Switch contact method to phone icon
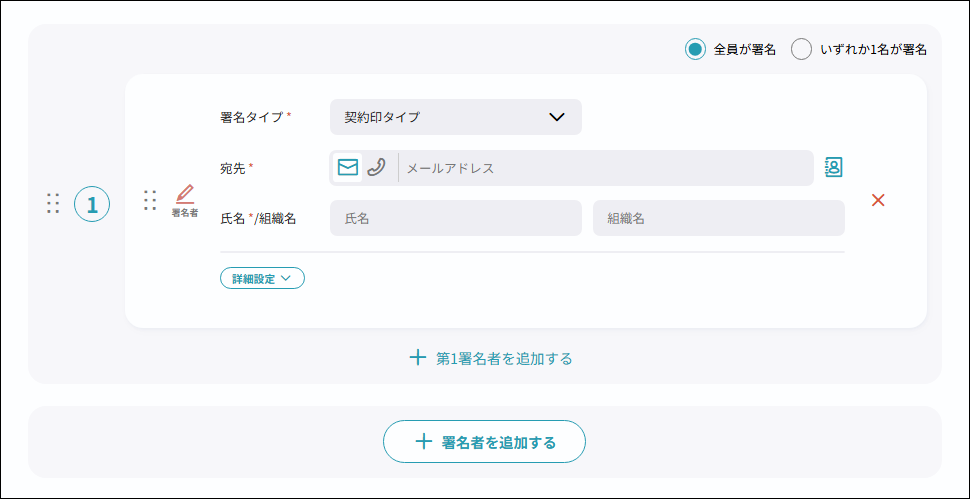This screenshot has height=499, width=970. pos(376,168)
